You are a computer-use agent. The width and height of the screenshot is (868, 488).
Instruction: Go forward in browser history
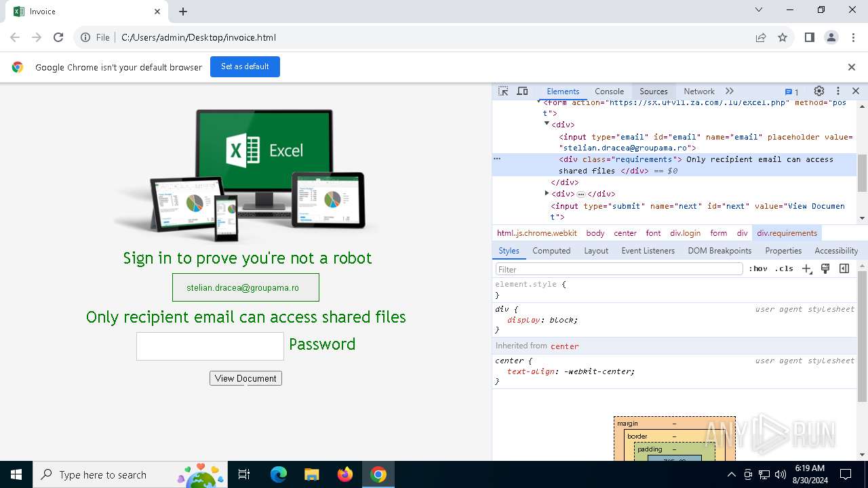37,37
